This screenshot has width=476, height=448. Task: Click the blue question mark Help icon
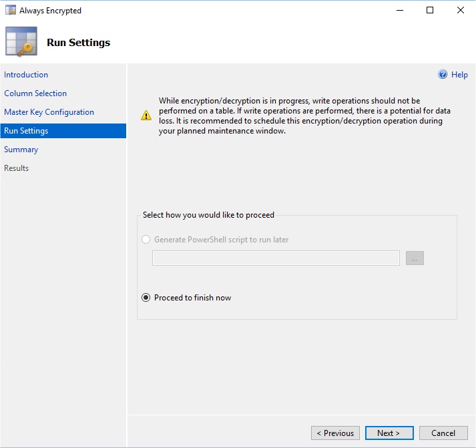(x=443, y=75)
